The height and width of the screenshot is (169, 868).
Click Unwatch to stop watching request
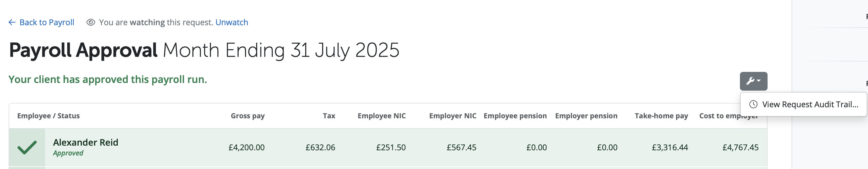232,22
